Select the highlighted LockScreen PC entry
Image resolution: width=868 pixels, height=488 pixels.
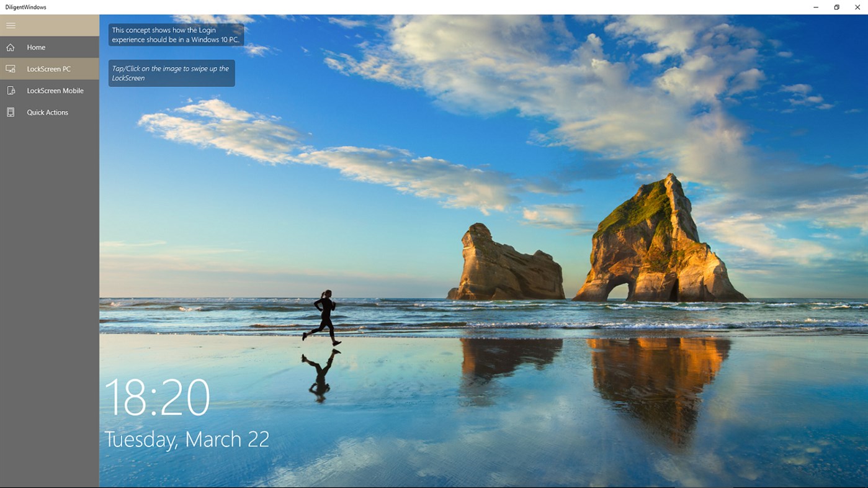pos(48,68)
